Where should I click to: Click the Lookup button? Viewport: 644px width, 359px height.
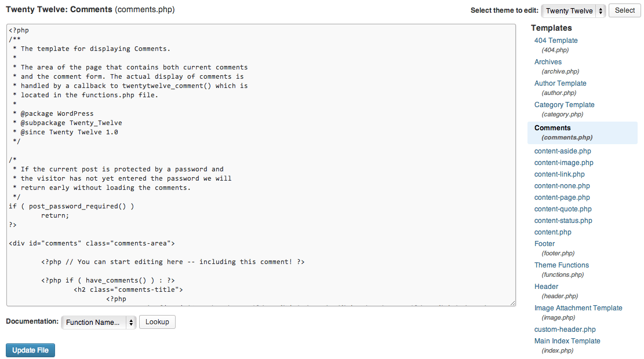pos(157,322)
